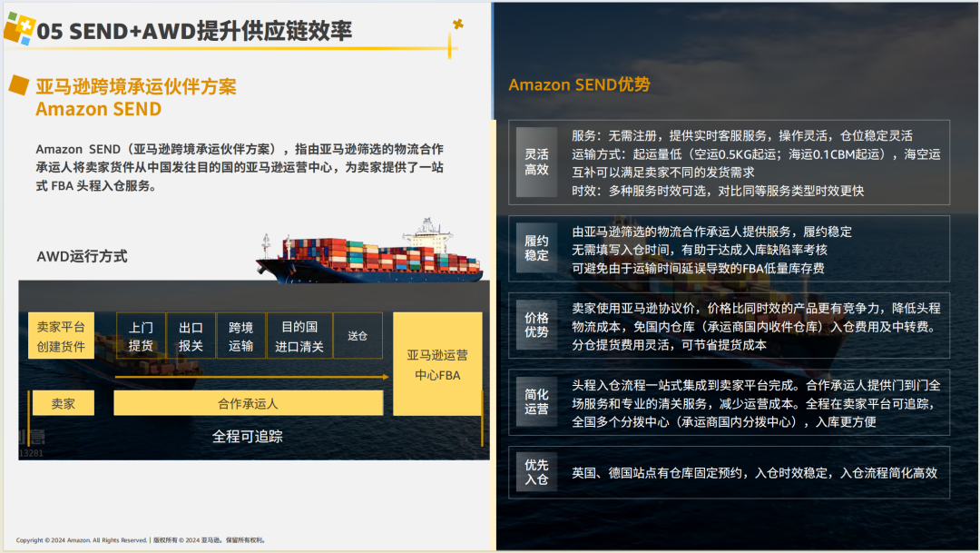980x553 pixels.
Task: Select the line "分仓提货费用灵活，可节省提货成本"
Action: 670,345
